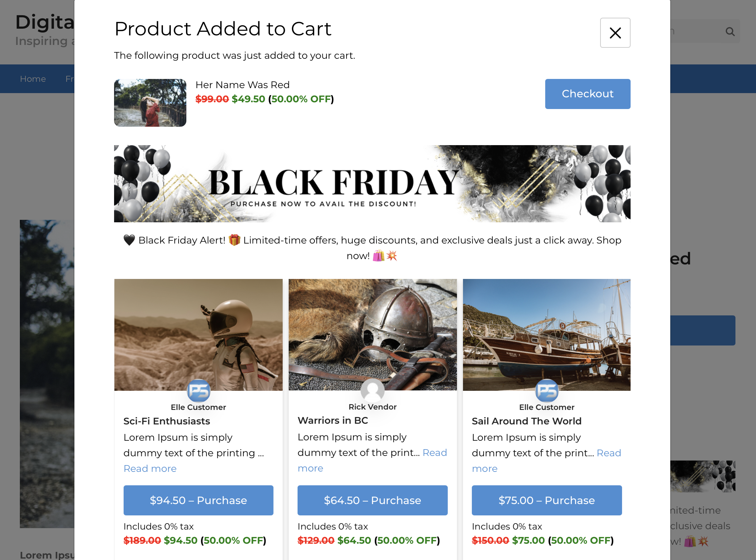Close the Product Added to Cart popup
Image resolution: width=756 pixels, height=560 pixels.
pyautogui.click(x=615, y=33)
